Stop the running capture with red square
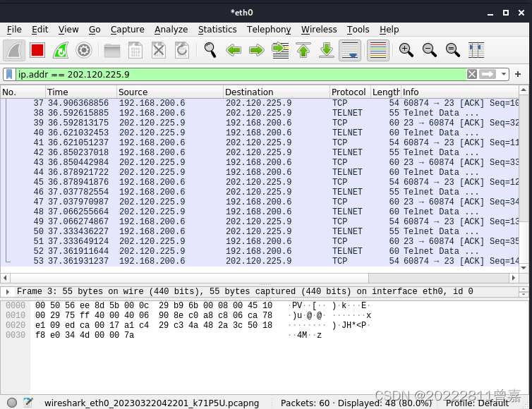The width and height of the screenshot is (532, 409). 37,50
